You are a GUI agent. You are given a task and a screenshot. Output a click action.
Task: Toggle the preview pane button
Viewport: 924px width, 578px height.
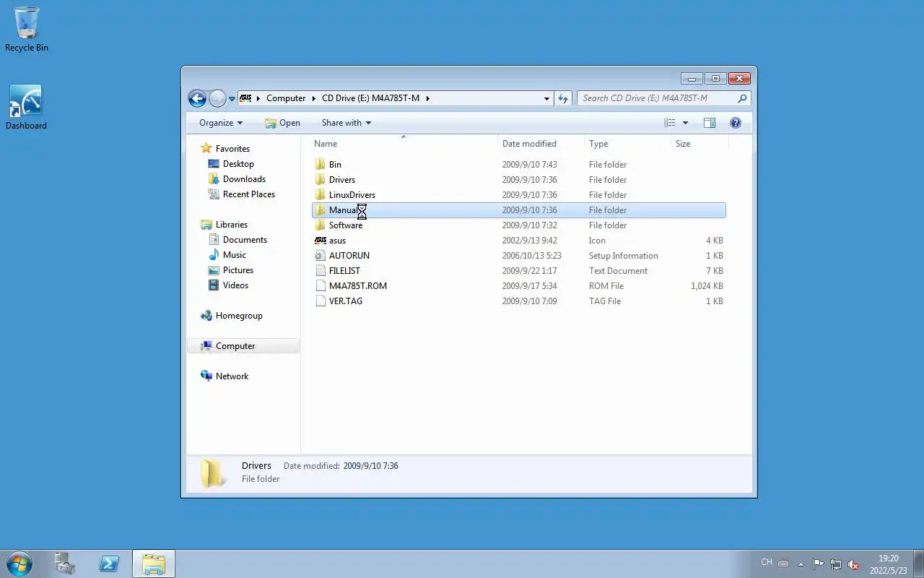pyautogui.click(x=710, y=123)
